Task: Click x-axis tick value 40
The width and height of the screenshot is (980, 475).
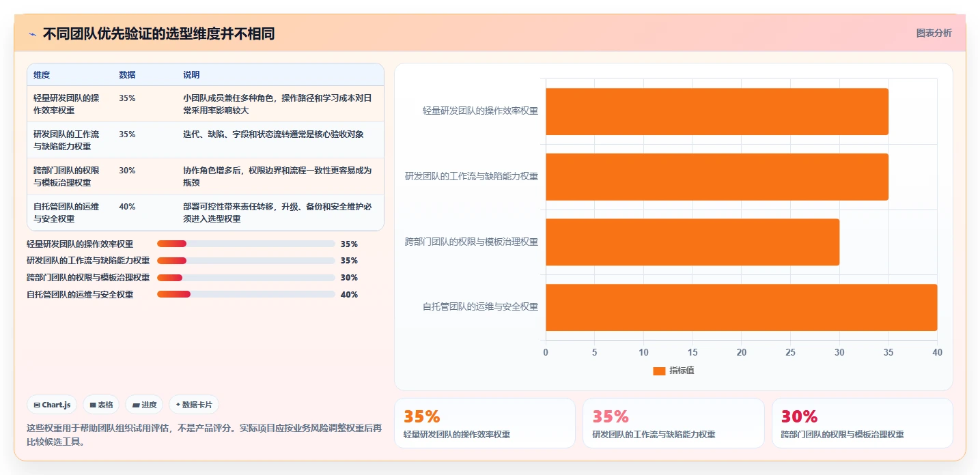Action: coord(937,352)
